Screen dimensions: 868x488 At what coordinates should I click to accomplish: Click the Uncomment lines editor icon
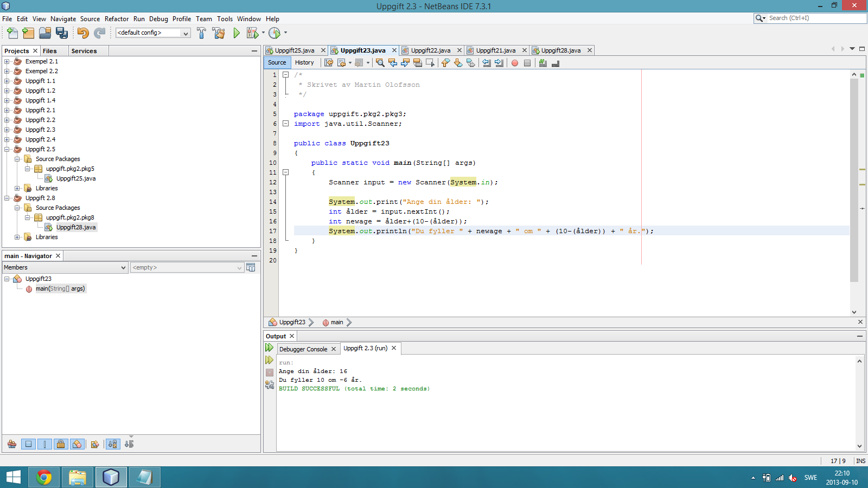click(556, 63)
